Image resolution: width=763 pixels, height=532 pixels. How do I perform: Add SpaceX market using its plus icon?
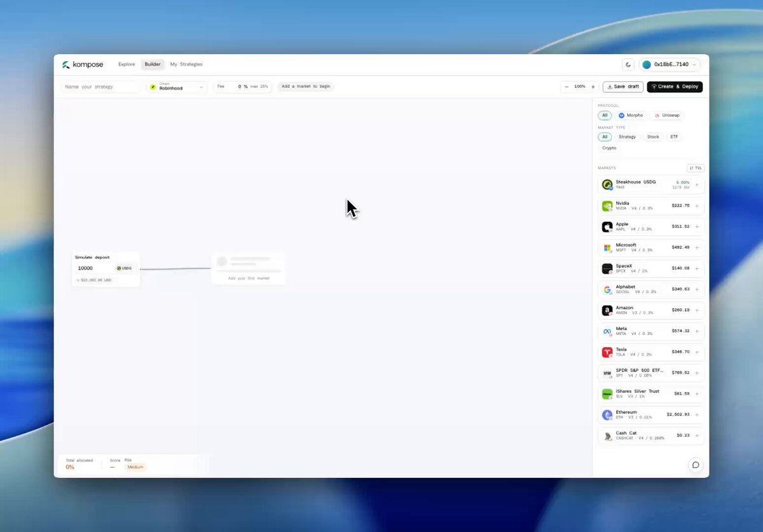[x=697, y=268]
